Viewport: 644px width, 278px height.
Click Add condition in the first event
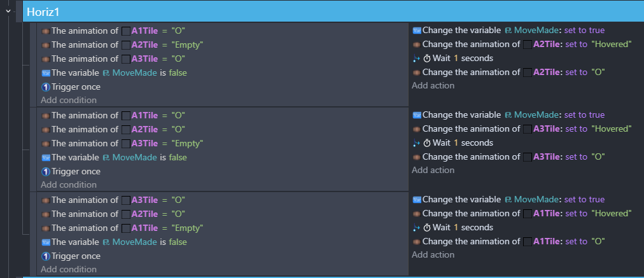[69, 101]
